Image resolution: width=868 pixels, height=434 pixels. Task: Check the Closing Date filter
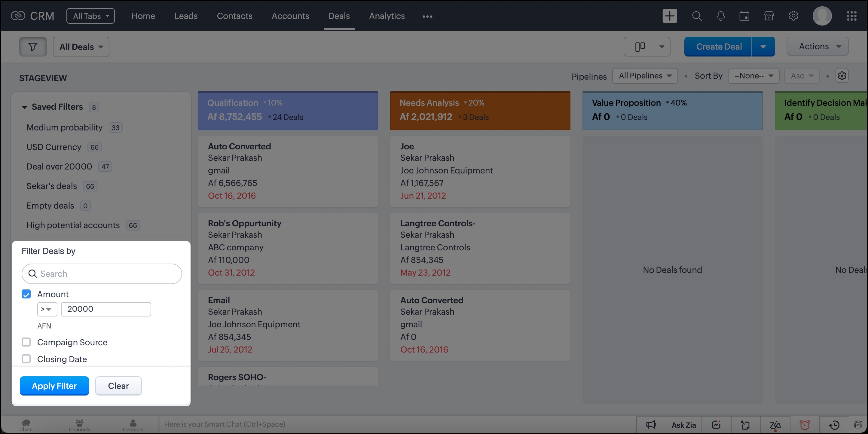pos(26,359)
